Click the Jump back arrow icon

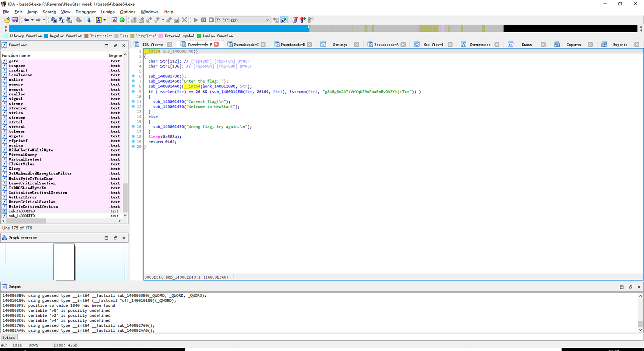click(x=26, y=20)
